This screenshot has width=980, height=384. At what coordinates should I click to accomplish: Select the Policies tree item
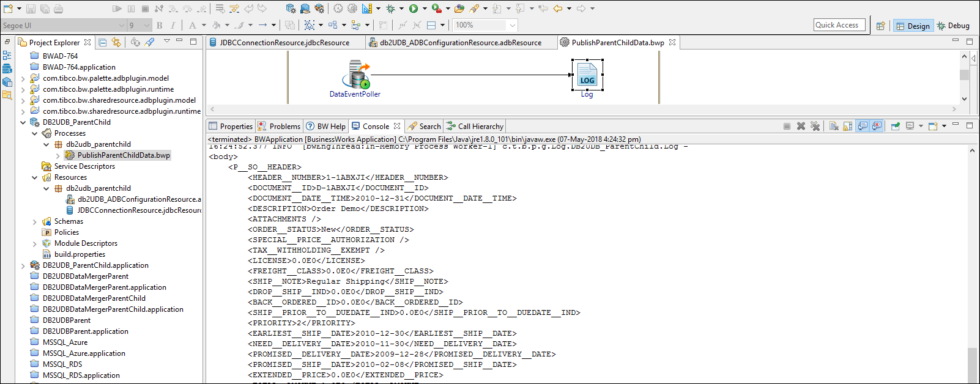tap(67, 232)
